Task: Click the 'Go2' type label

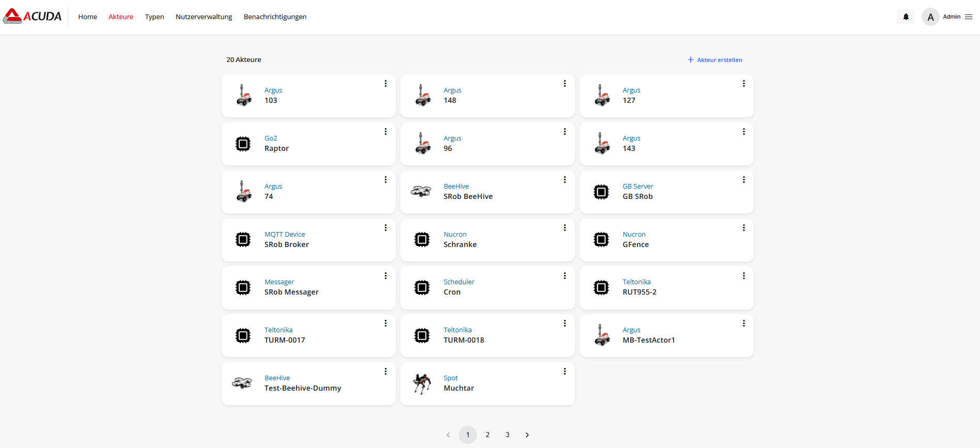Action: 271,138
